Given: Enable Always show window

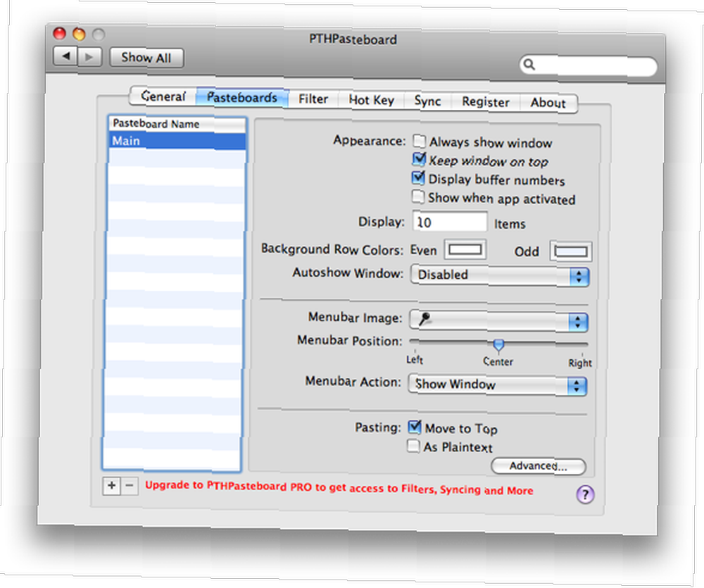Looking at the screenshot, I should (420, 141).
